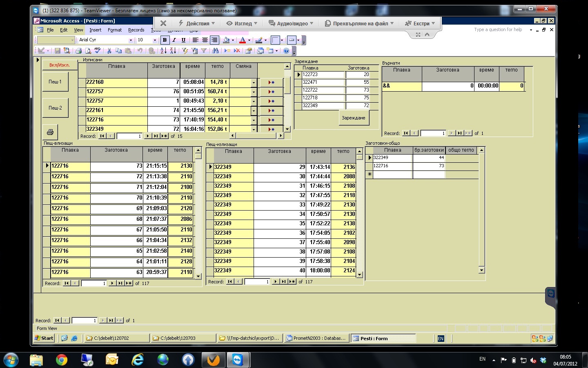The image size is (588, 368).
Task: Open Смяна dropdown in row 222160
Action: (254, 83)
